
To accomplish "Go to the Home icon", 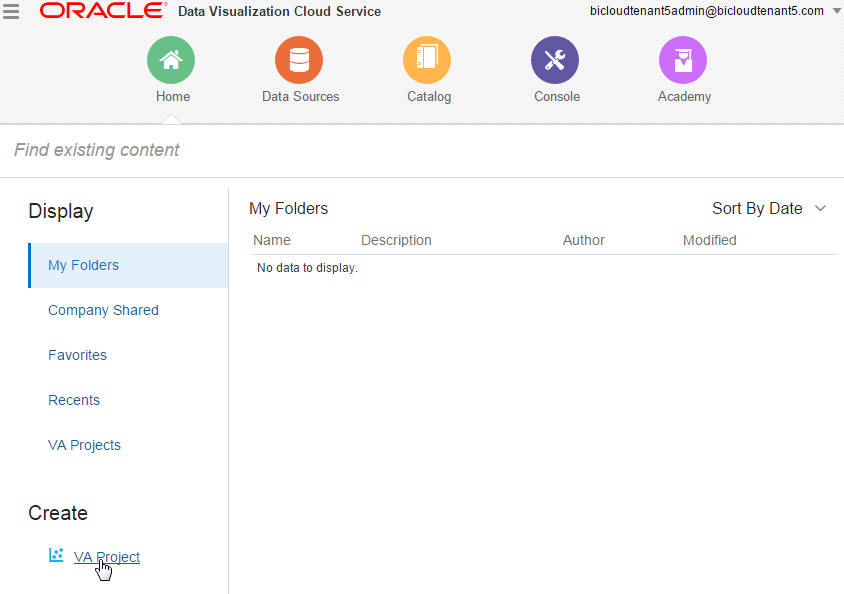I will (x=171, y=60).
